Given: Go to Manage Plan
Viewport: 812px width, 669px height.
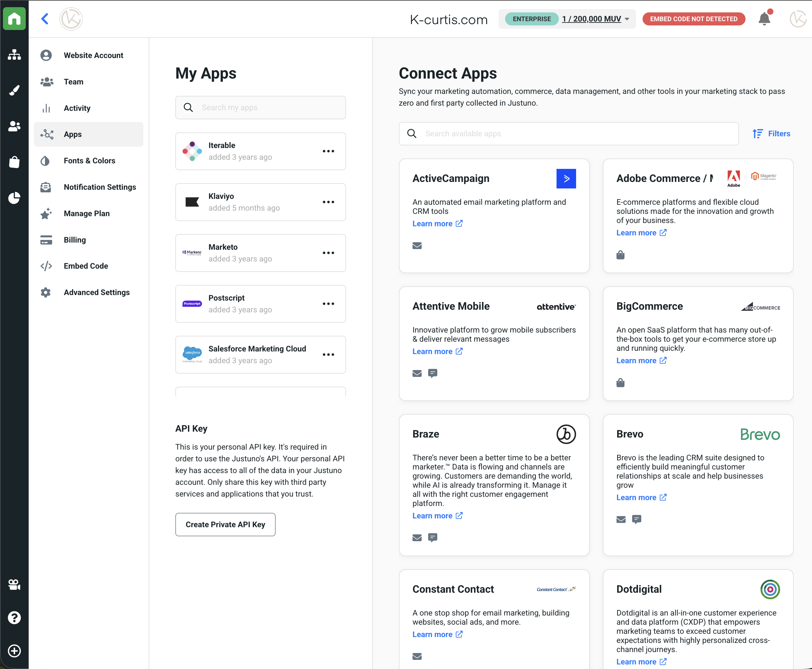Looking at the screenshot, I should pyautogui.click(x=89, y=214).
